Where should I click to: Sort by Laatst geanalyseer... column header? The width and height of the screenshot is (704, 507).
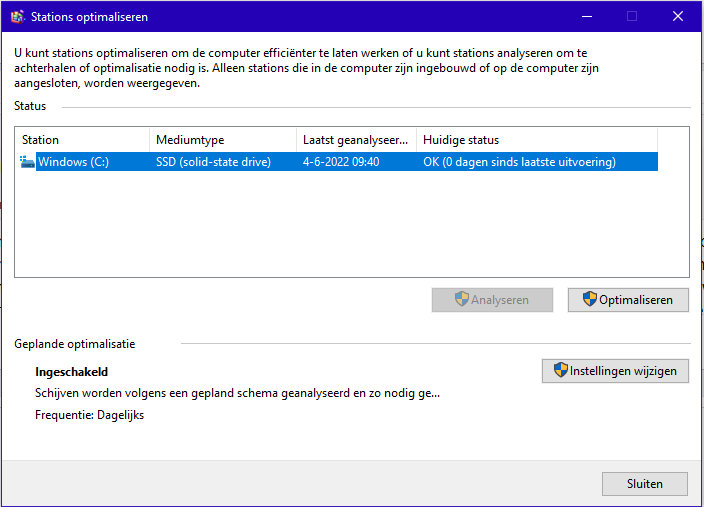[x=356, y=140]
